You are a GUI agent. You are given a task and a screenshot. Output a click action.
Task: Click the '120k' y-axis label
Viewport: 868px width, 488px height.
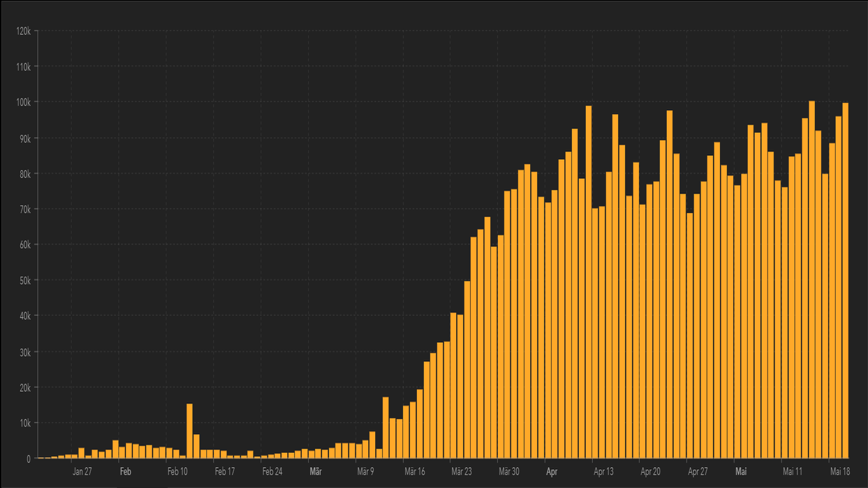(24, 31)
